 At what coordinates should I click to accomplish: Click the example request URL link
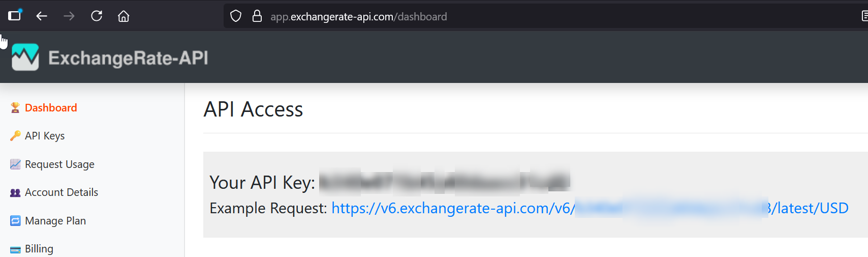[590, 208]
